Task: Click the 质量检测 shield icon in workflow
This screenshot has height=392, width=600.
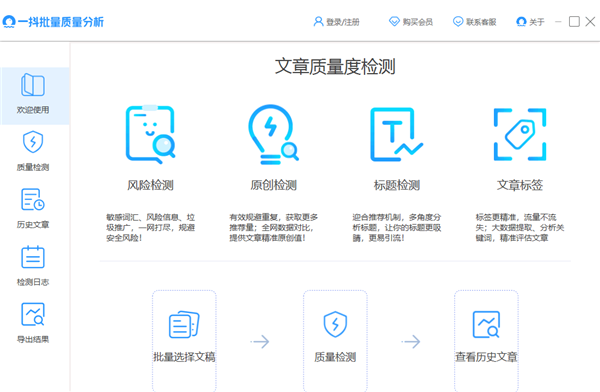Action: tap(335, 324)
